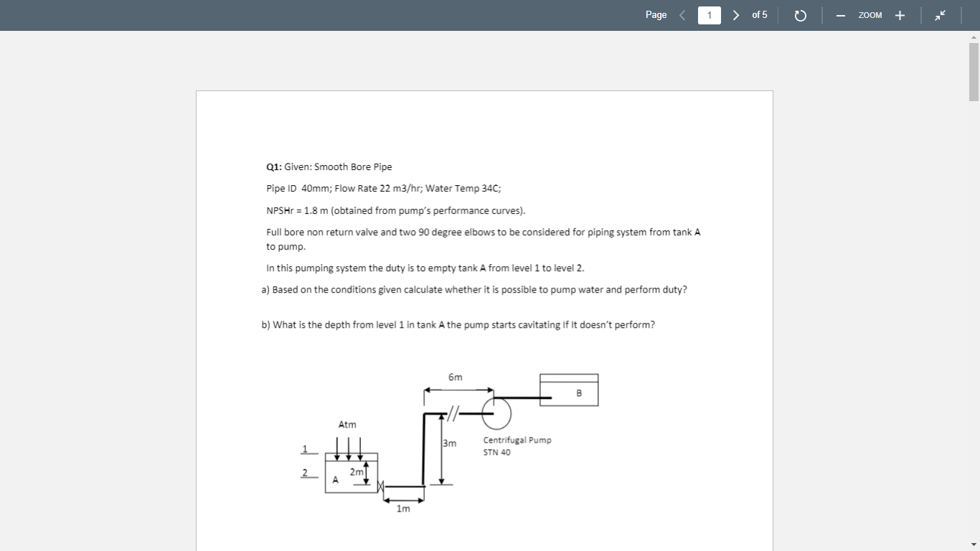Click the fit-to-screen arrows icon
This screenshot has height=551, width=980.
point(938,14)
